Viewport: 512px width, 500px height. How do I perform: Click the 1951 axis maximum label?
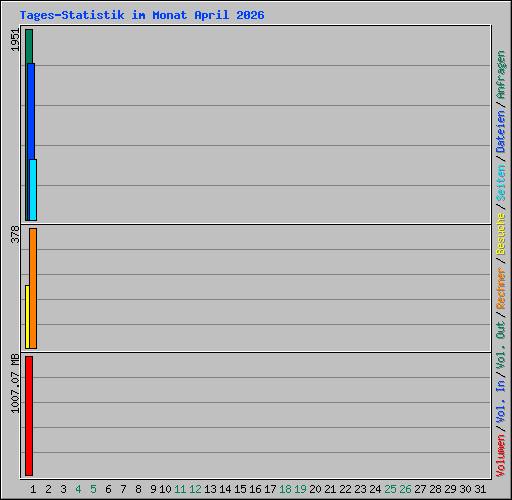pyautogui.click(x=15, y=40)
